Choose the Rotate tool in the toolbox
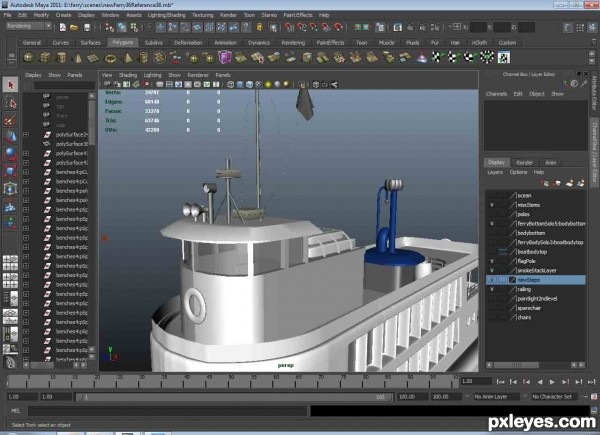Image resolution: width=600 pixels, height=435 pixels. (10, 154)
